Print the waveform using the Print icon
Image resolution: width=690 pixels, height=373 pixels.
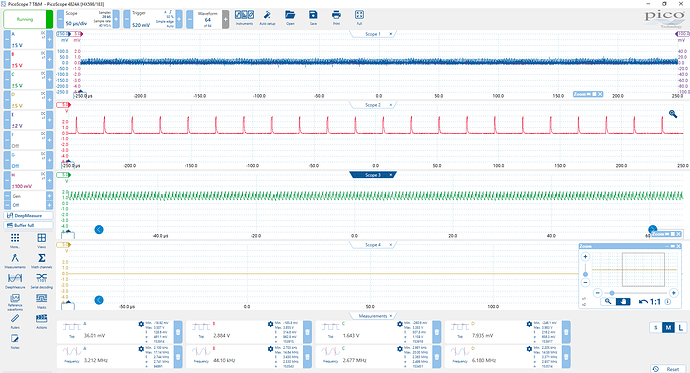336,18
